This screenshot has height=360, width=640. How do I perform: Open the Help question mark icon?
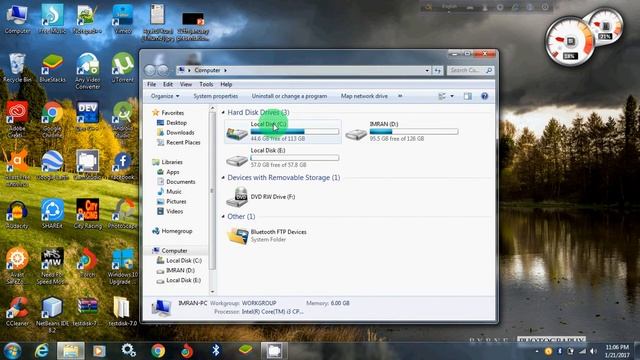[x=484, y=96]
